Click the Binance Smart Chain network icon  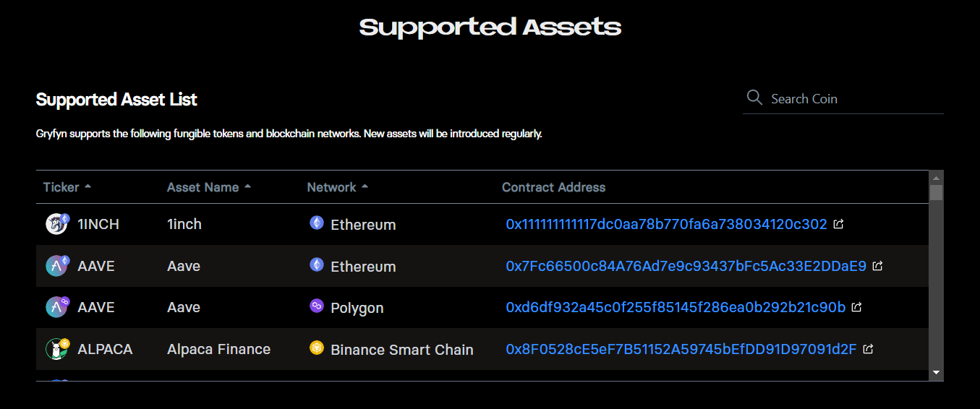(316, 348)
